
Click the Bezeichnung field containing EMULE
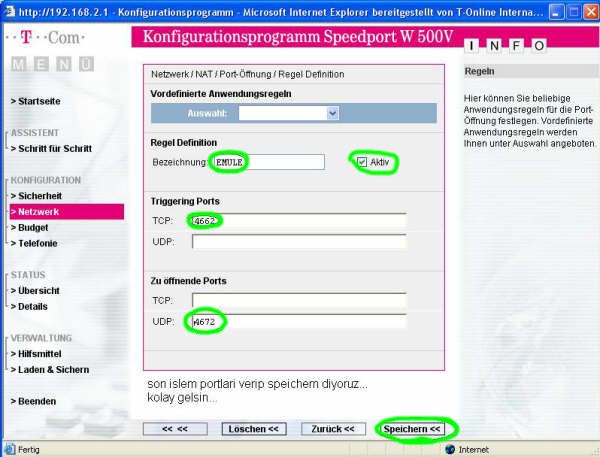pyautogui.click(x=269, y=162)
